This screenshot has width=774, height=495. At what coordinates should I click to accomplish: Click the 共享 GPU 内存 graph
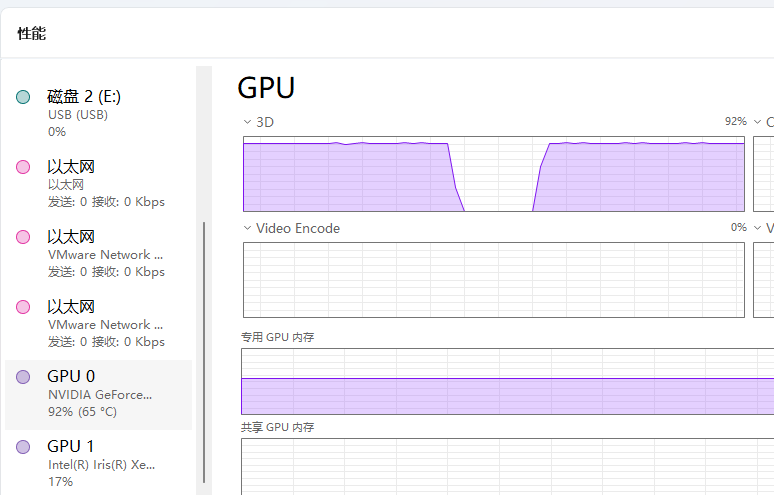(x=506, y=465)
